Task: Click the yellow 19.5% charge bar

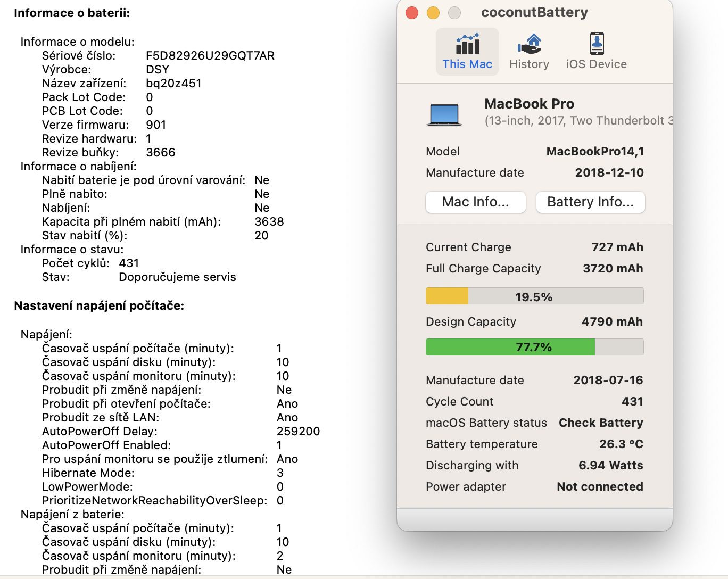Action: point(534,296)
